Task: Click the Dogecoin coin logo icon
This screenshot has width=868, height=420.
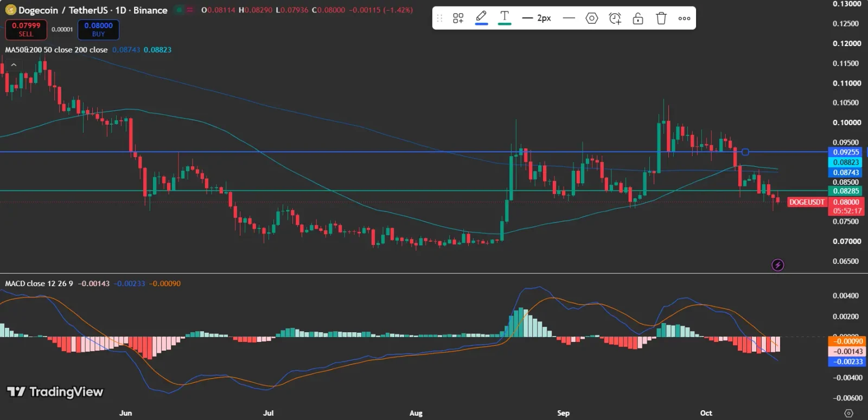Action: (10, 10)
